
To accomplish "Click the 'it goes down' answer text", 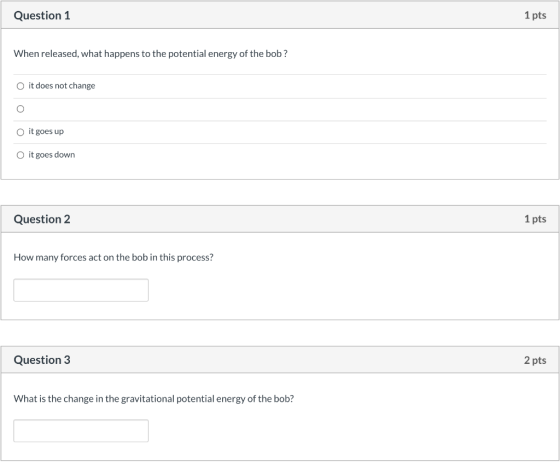I will tap(52, 155).
